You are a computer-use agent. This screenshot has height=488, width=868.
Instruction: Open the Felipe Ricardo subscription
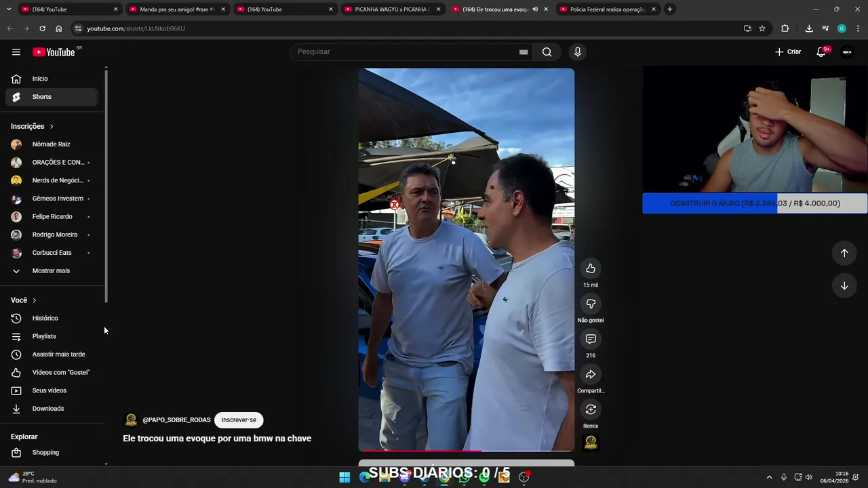(x=51, y=216)
